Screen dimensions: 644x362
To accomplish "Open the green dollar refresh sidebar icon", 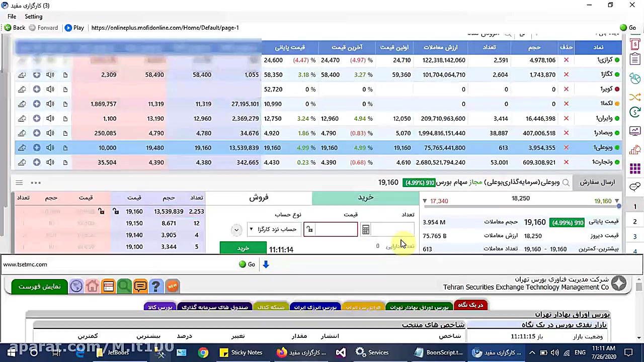I will coord(635,112).
